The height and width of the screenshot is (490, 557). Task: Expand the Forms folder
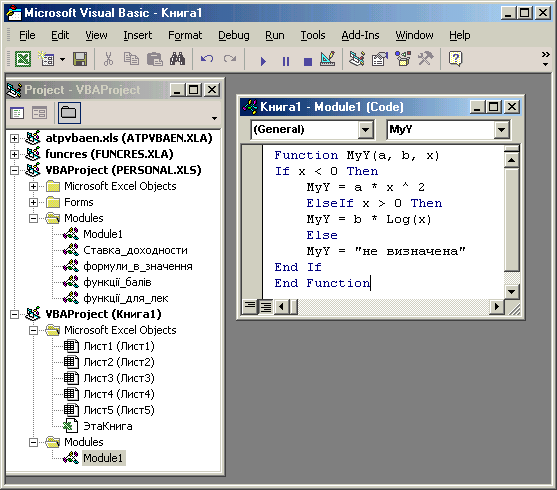(33, 202)
